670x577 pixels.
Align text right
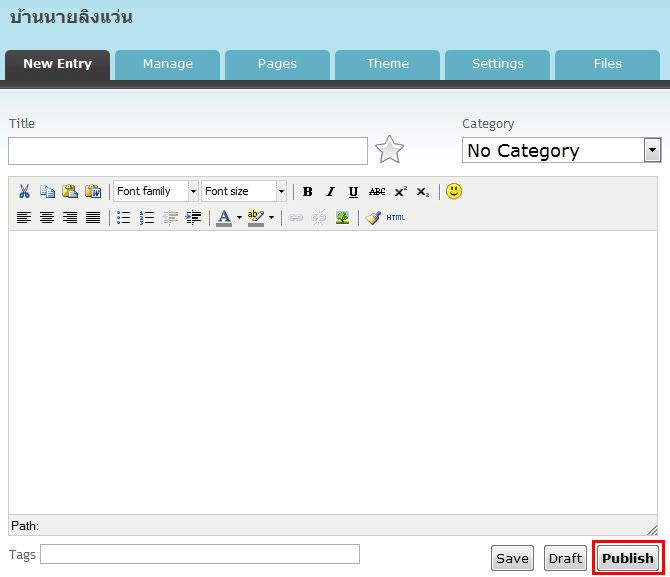pyautogui.click(x=70, y=218)
